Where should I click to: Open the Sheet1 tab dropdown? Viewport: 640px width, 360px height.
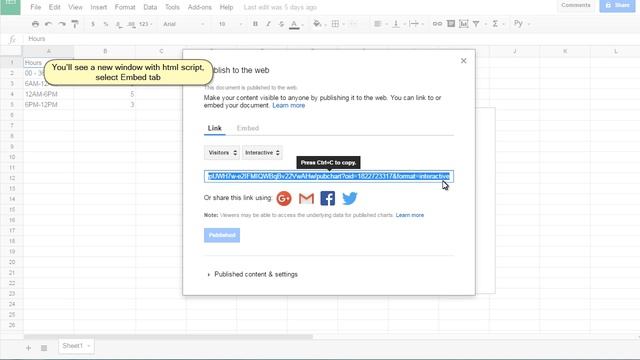[89, 346]
